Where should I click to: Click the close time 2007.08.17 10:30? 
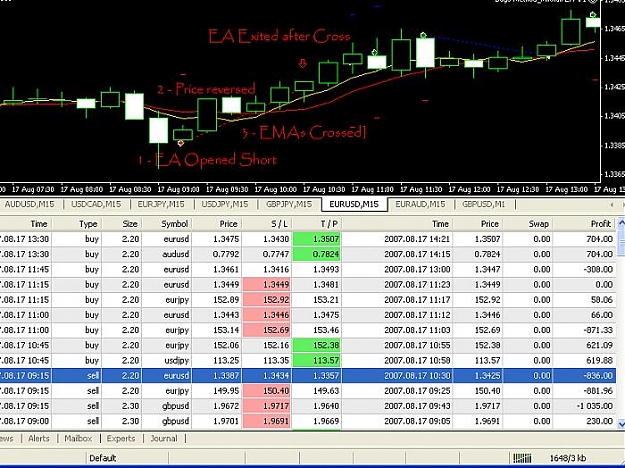tap(417, 376)
